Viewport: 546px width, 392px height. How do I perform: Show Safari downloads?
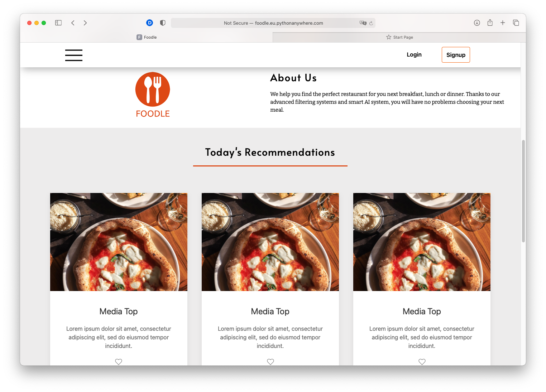click(477, 23)
